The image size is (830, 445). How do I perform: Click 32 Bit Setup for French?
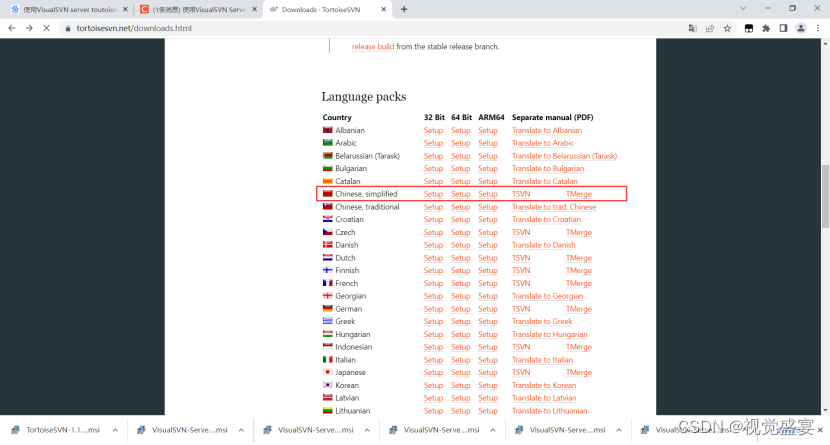[433, 284]
